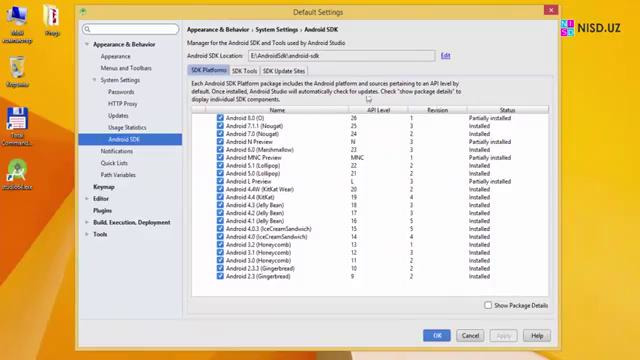Toggle the Android N Preview checkbox
The height and width of the screenshot is (360, 640).
[x=220, y=142]
